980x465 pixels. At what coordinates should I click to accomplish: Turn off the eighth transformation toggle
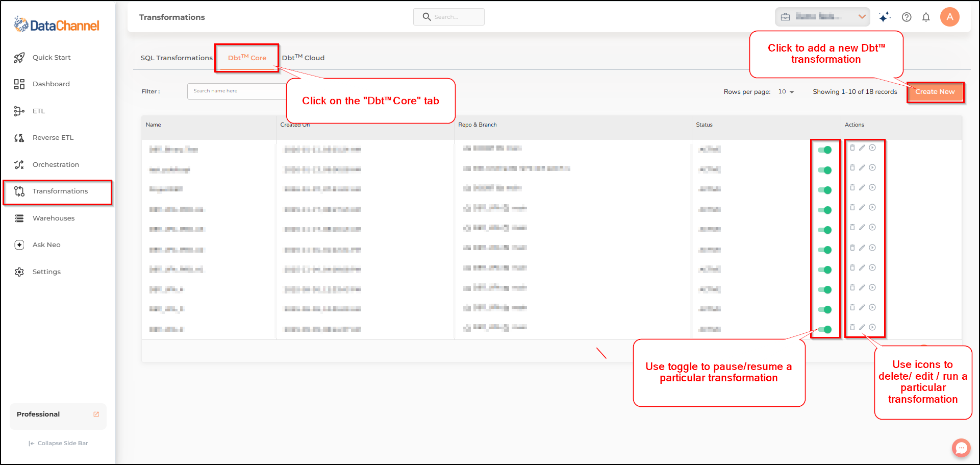[x=824, y=289]
